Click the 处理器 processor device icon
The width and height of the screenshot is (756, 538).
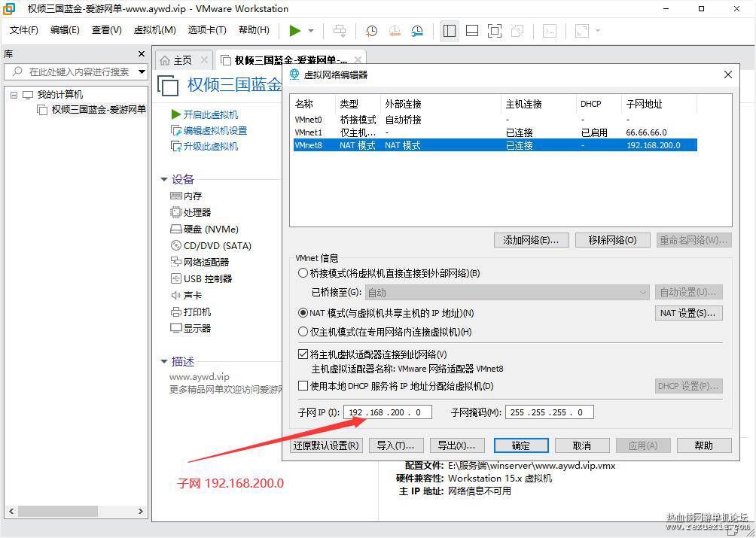coord(175,212)
